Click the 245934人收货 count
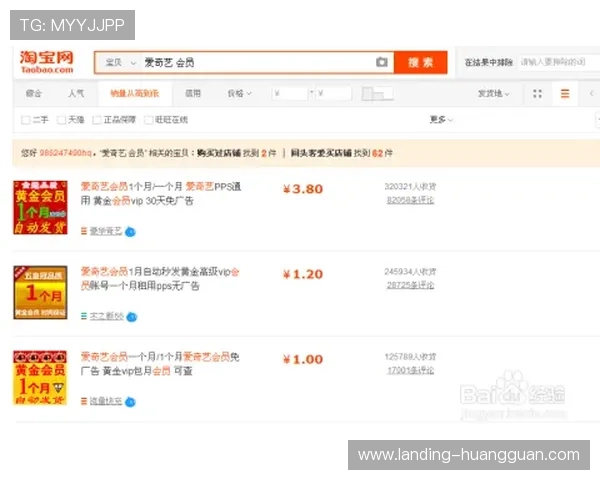 point(410,271)
